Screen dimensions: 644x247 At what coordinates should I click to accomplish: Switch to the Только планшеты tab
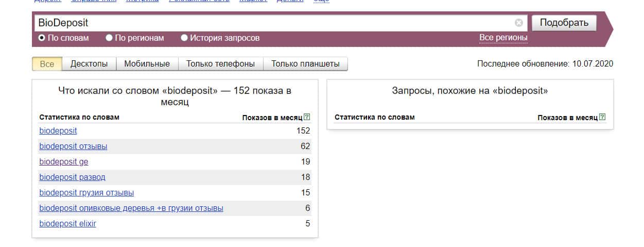click(305, 64)
